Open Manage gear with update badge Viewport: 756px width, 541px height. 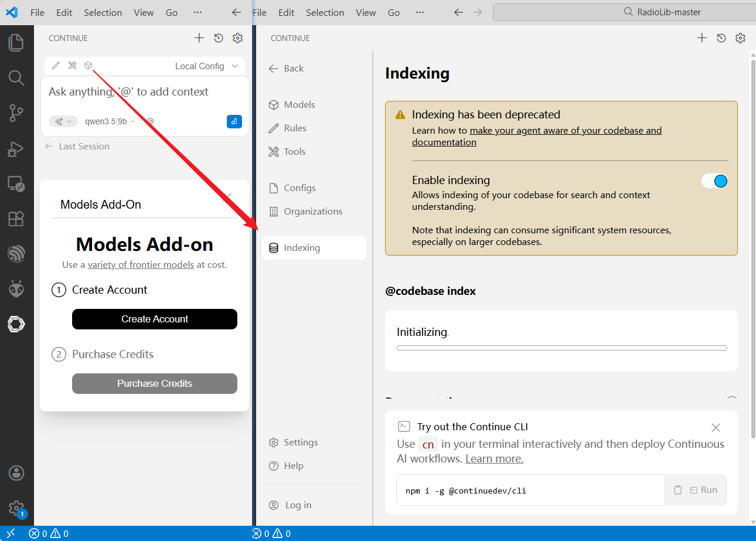(x=16, y=508)
